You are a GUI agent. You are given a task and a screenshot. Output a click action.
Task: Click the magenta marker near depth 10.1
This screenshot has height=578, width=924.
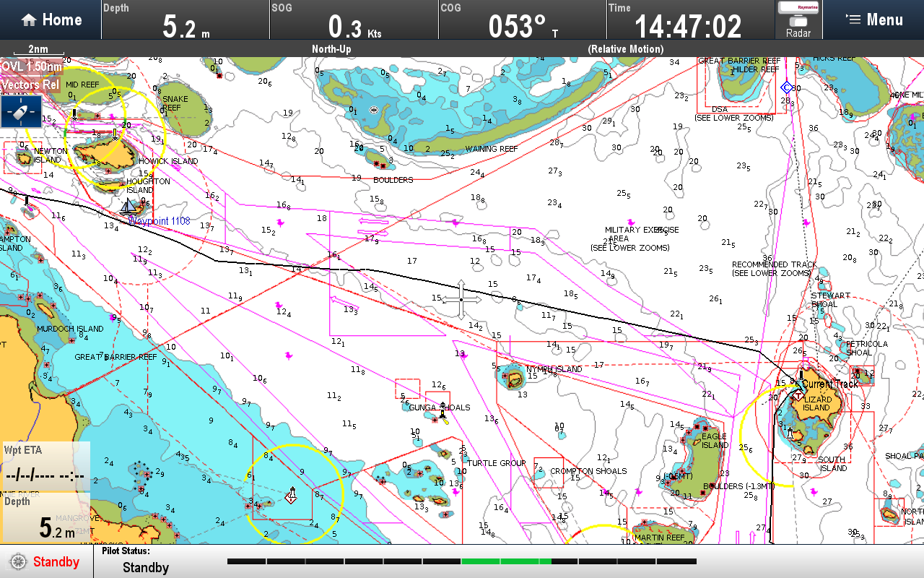tap(289, 355)
